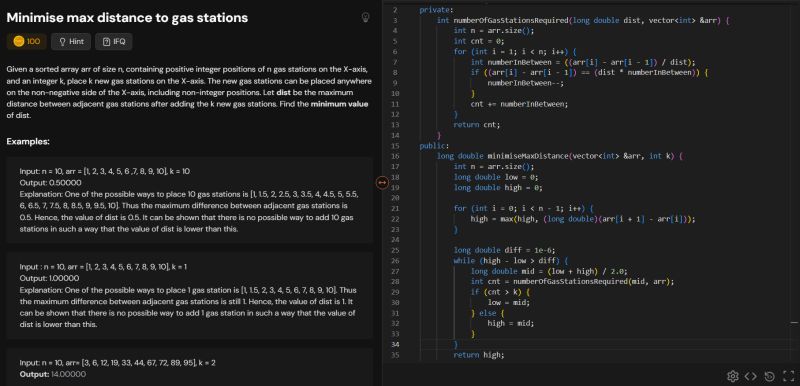The image size is (800, 386).
Task: Click the minimiseMaxDistance function declaration
Action: tap(560, 156)
